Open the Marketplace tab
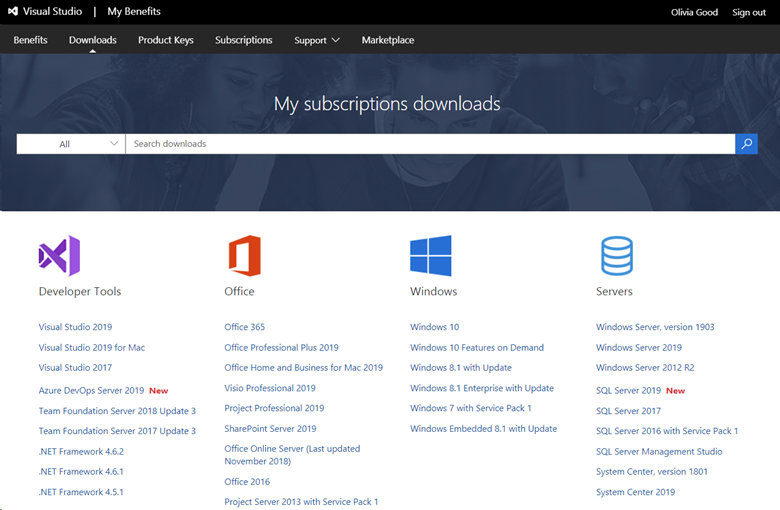Image resolution: width=780 pixels, height=510 pixels. point(388,40)
